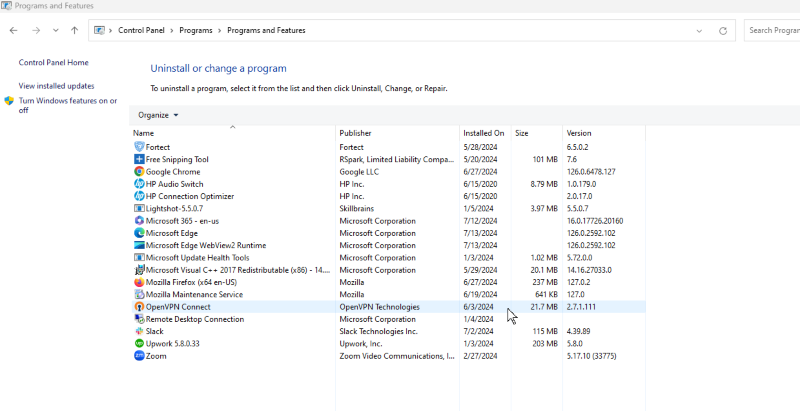Image resolution: width=800 pixels, height=411 pixels.
Task: Click the shield icon beside Windows features
Action: [x=9, y=101]
